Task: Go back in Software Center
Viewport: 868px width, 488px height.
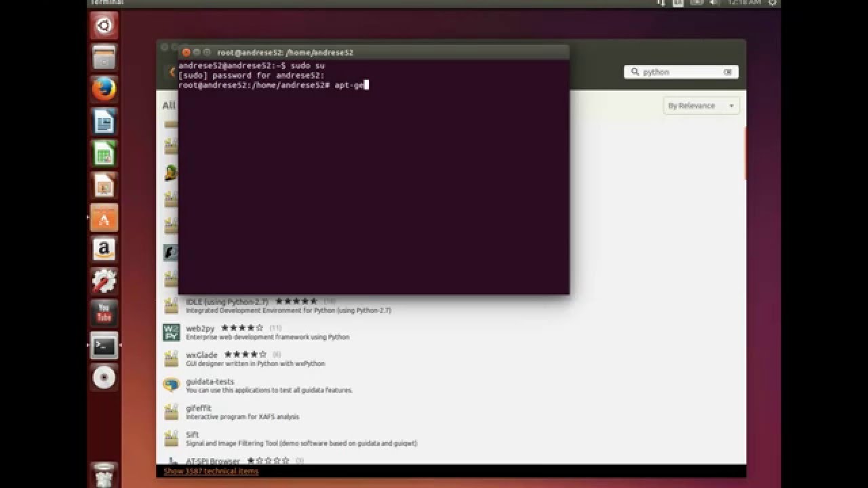Action: [x=172, y=72]
